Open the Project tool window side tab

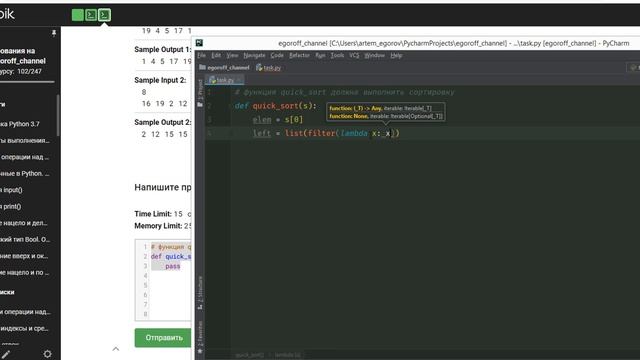coord(200,90)
